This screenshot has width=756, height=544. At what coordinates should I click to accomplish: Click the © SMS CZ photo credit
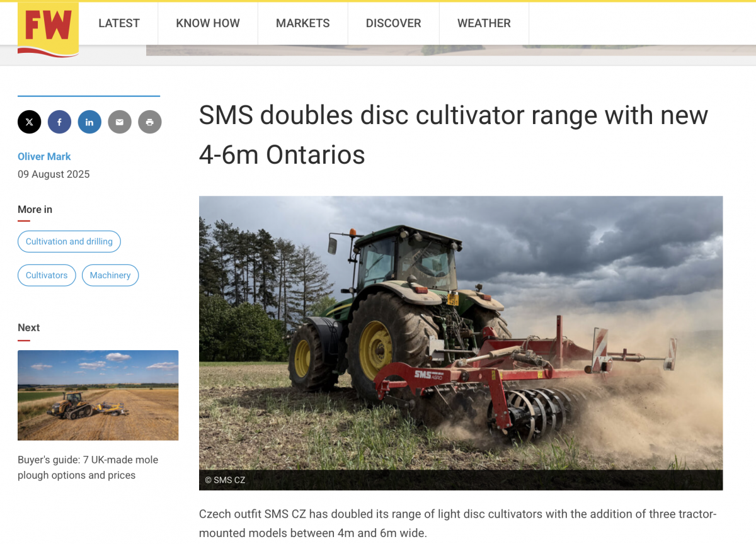point(225,480)
